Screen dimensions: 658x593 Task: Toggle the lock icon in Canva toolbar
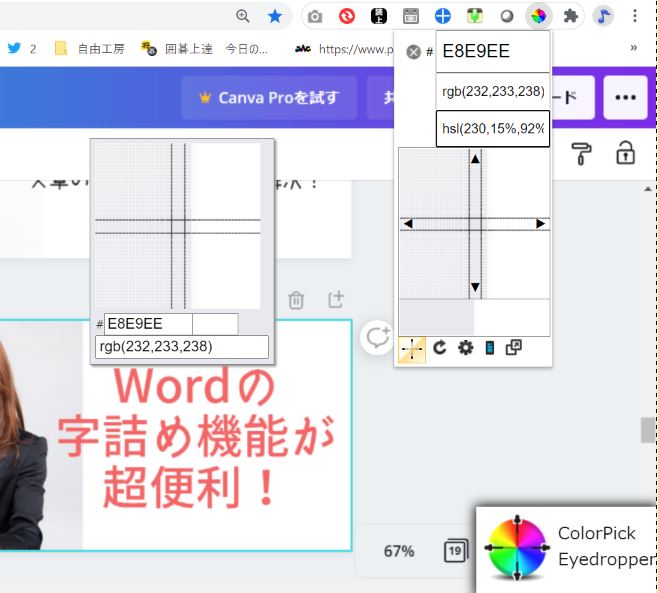coord(625,153)
